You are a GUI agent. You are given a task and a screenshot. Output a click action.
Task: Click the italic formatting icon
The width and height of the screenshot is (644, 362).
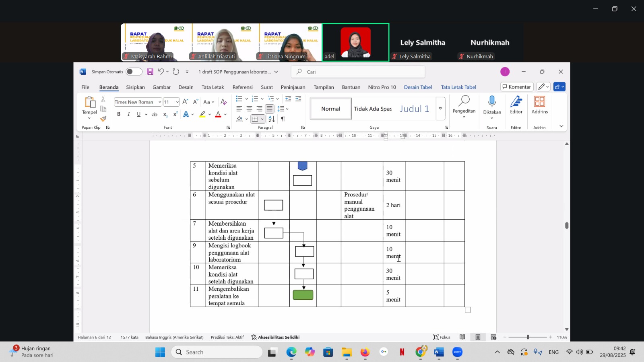pyautogui.click(x=128, y=114)
